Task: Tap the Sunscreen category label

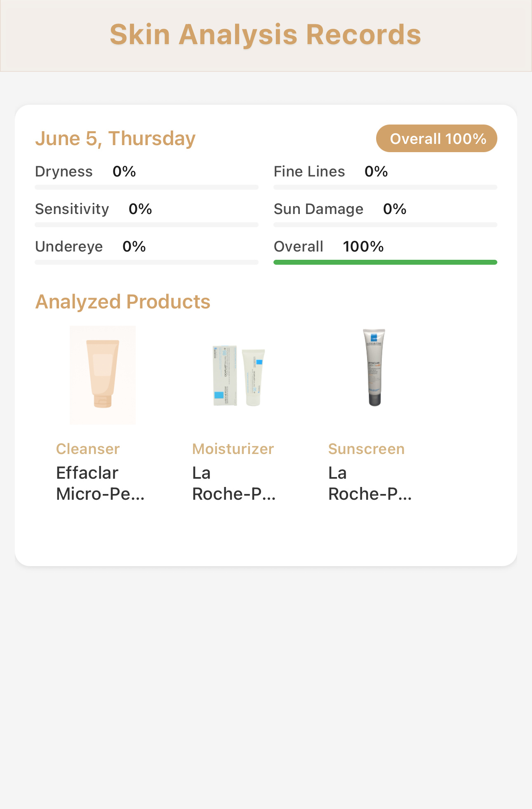Action: (x=366, y=449)
